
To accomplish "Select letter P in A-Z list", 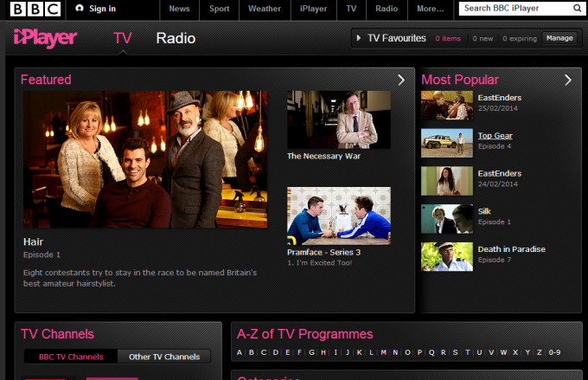I will [x=419, y=352].
